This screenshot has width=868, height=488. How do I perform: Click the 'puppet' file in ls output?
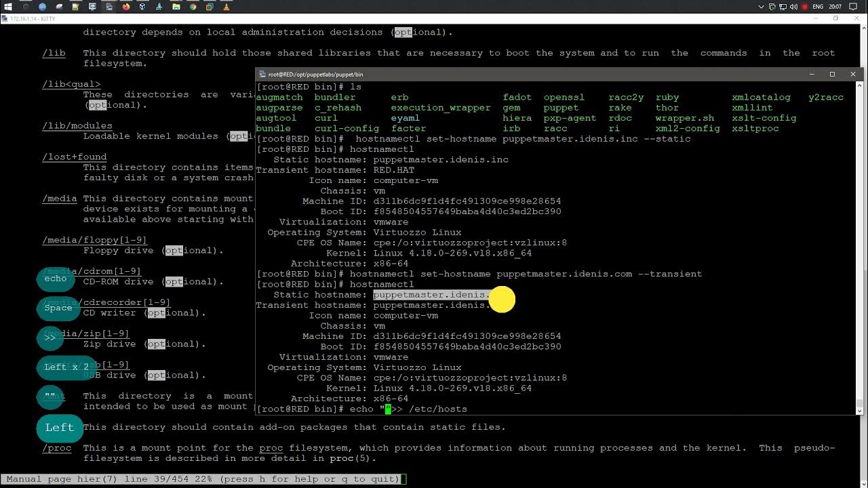(x=561, y=108)
